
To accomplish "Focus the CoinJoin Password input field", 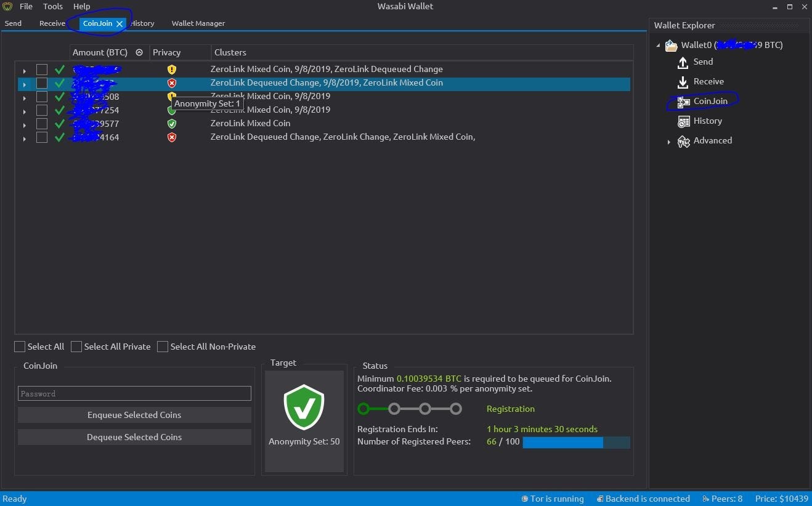I will [134, 393].
